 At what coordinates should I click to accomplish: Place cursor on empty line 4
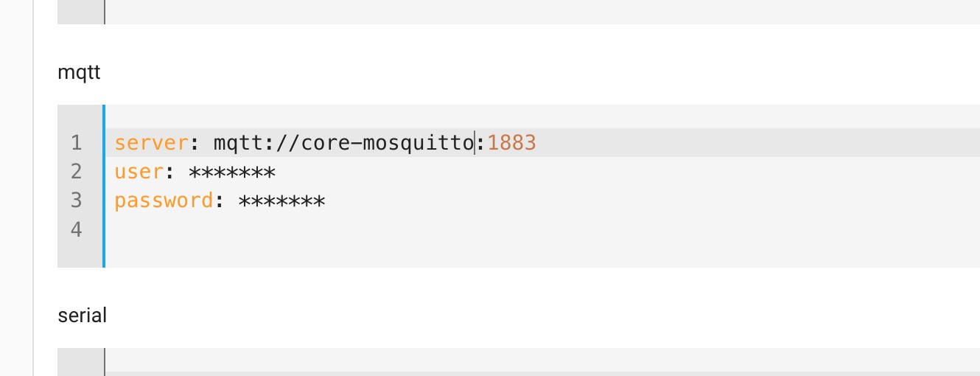click(x=542, y=230)
